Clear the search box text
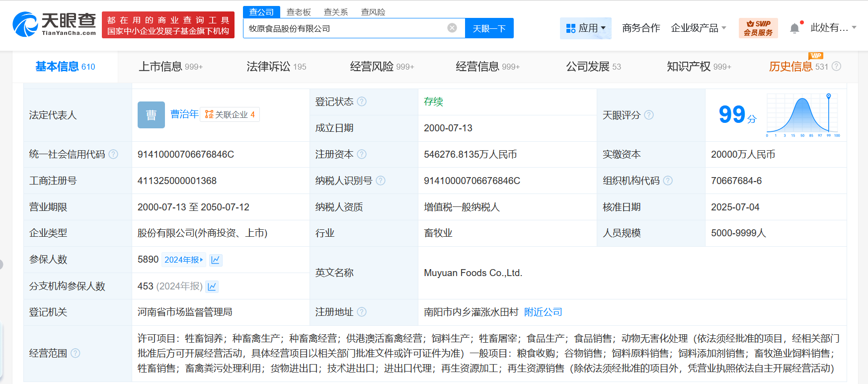Screen dimensions: 868x384 click(x=452, y=28)
